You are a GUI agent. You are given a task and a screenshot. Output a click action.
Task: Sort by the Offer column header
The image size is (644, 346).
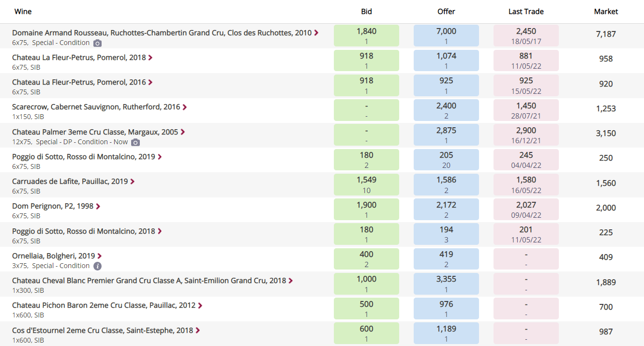tap(446, 11)
